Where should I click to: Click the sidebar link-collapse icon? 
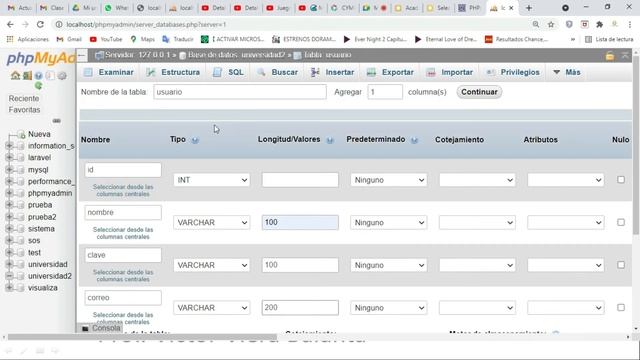56,121
